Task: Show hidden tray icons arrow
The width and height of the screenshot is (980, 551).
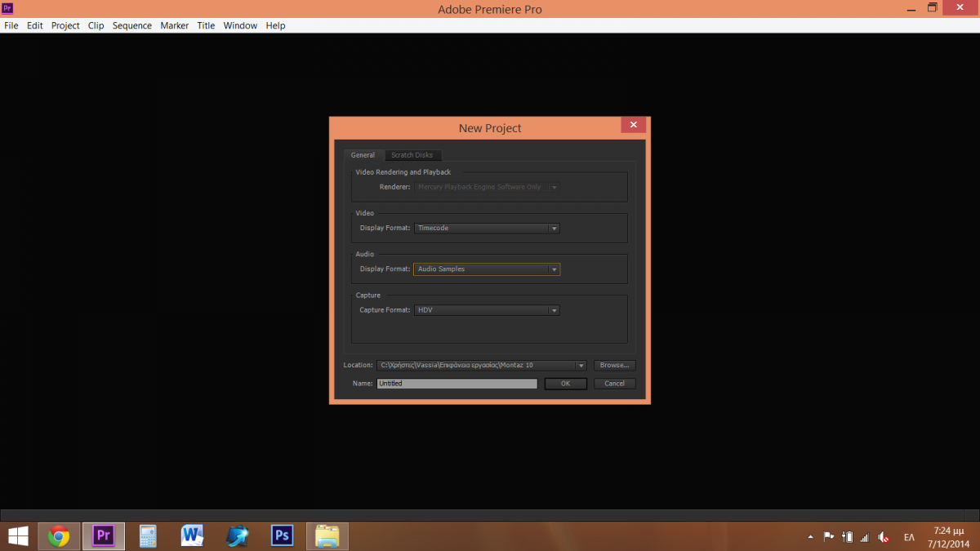Action: tap(810, 537)
